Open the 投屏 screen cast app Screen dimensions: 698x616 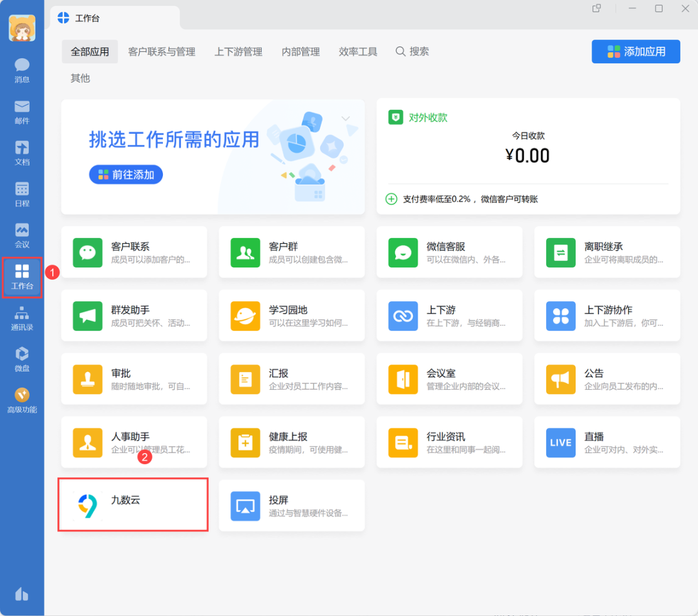tap(291, 505)
